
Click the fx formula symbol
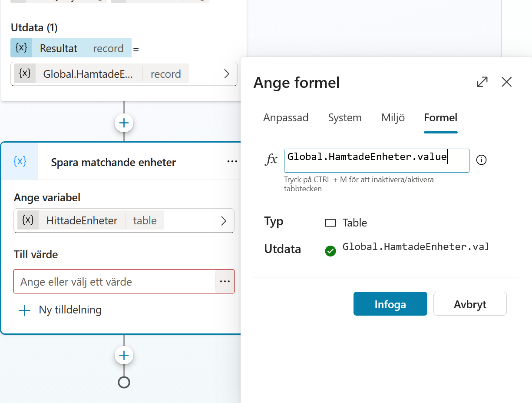click(271, 160)
